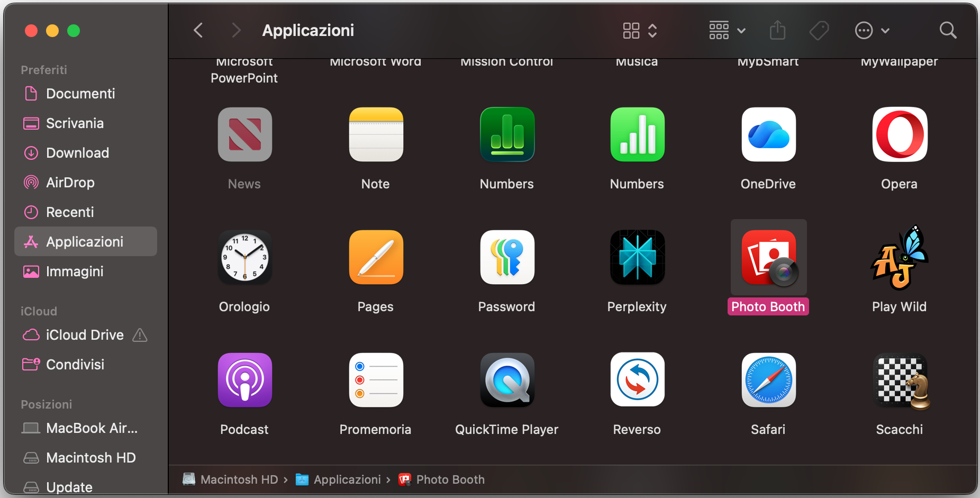Select the Reverso app icon
Image resolution: width=980 pixels, height=498 pixels.
[637, 380]
